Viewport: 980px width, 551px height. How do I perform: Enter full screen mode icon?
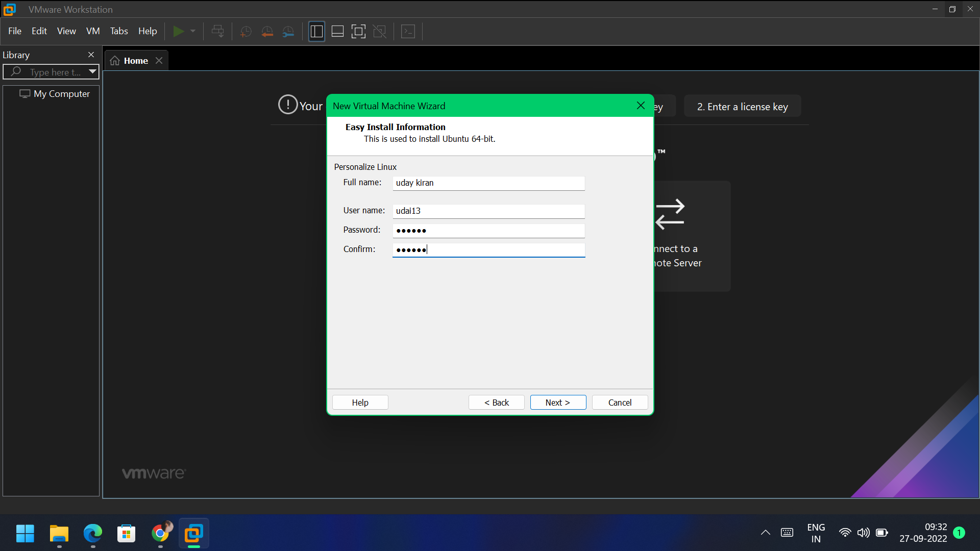[358, 32]
